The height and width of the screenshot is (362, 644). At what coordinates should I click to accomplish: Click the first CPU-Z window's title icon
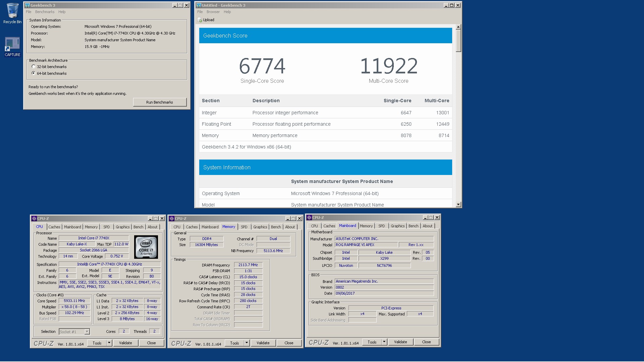tap(34, 219)
